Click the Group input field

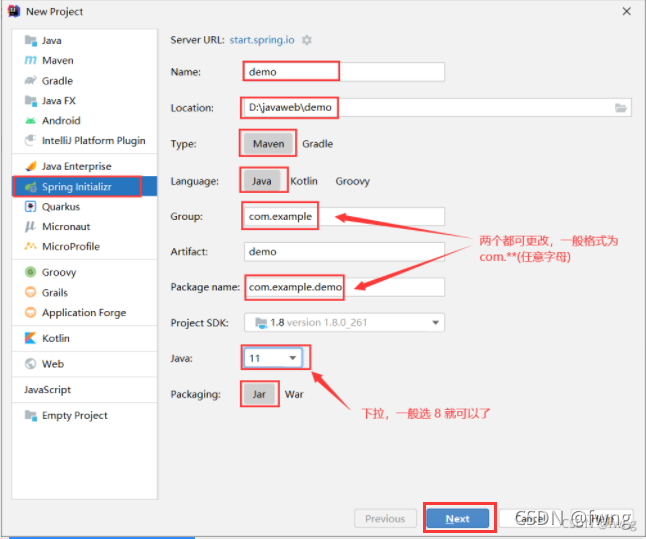point(344,216)
